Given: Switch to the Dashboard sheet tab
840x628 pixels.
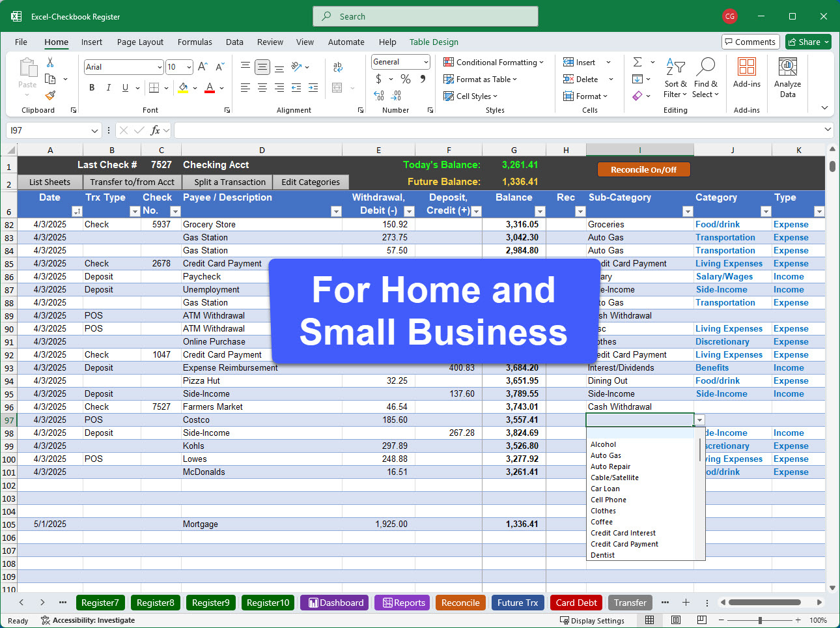Looking at the screenshot, I should coord(335,603).
